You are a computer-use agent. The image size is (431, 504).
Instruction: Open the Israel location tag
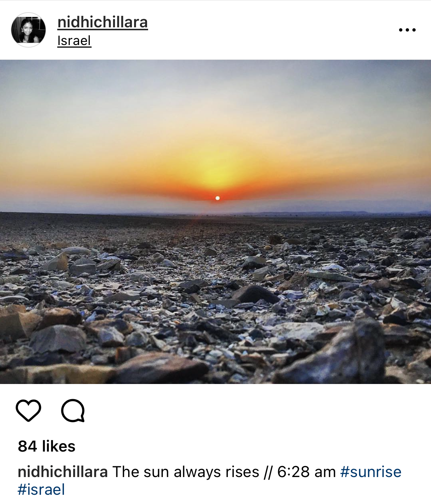[x=74, y=40]
